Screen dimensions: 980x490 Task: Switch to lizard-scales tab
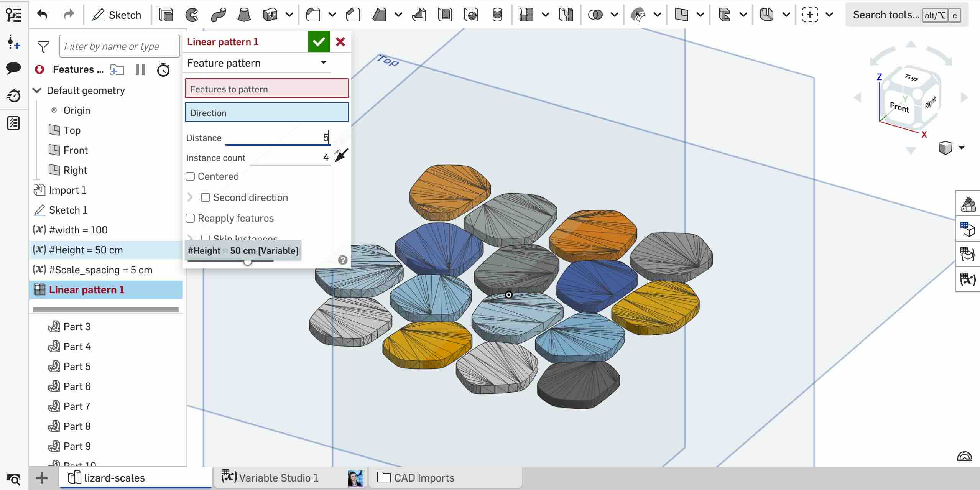tap(135, 478)
